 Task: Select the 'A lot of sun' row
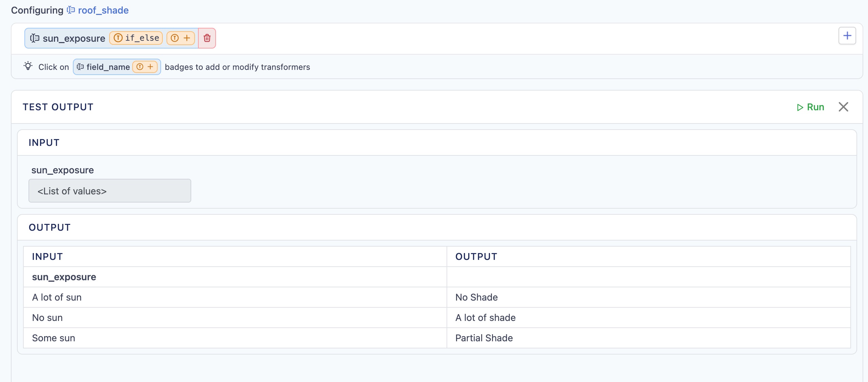pos(57,298)
